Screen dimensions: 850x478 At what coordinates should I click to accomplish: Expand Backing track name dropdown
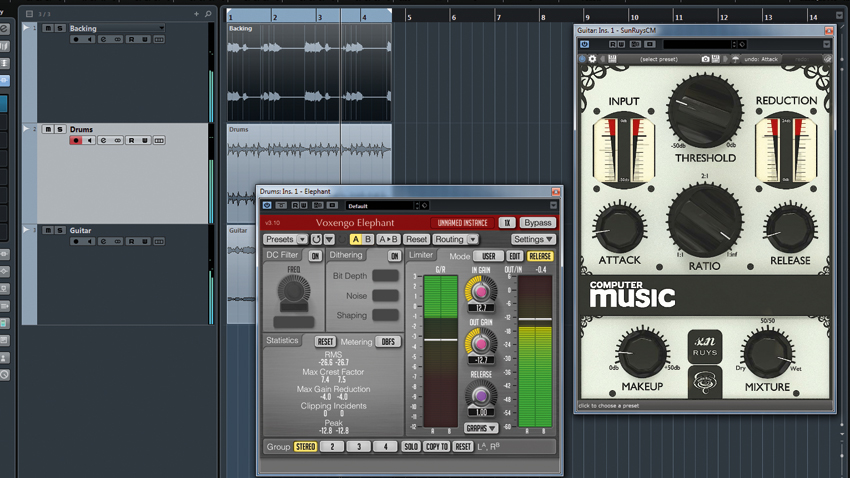click(x=161, y=28)
